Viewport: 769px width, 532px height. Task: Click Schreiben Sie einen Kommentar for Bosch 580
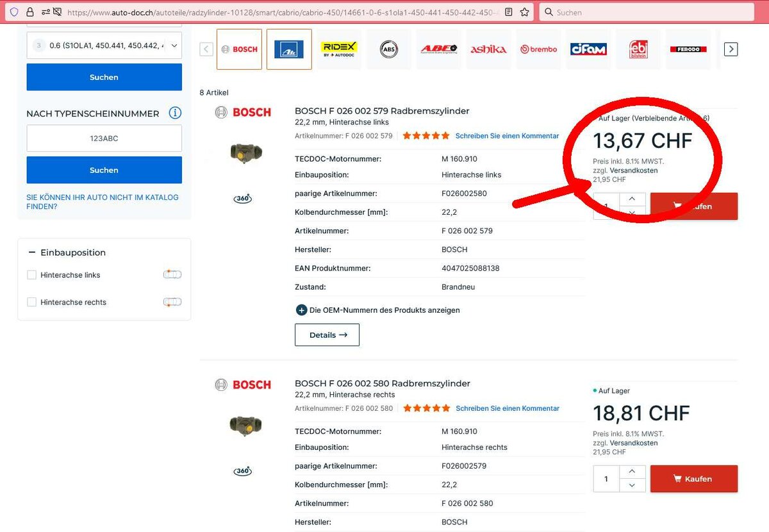(507, 408)
